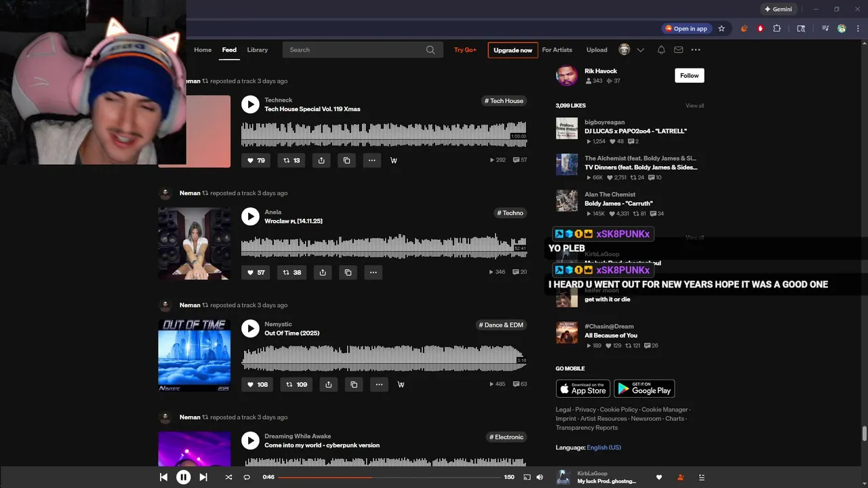Click the crown icon on Out Of Time track
Viewport: 868px width, 488px height.
pos(401,384)
